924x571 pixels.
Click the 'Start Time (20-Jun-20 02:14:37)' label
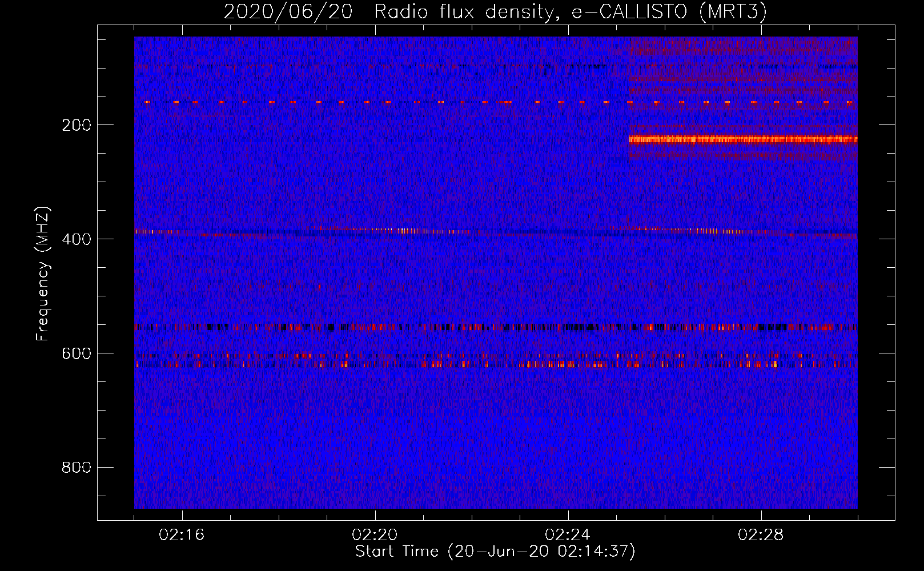pos(495,552)
